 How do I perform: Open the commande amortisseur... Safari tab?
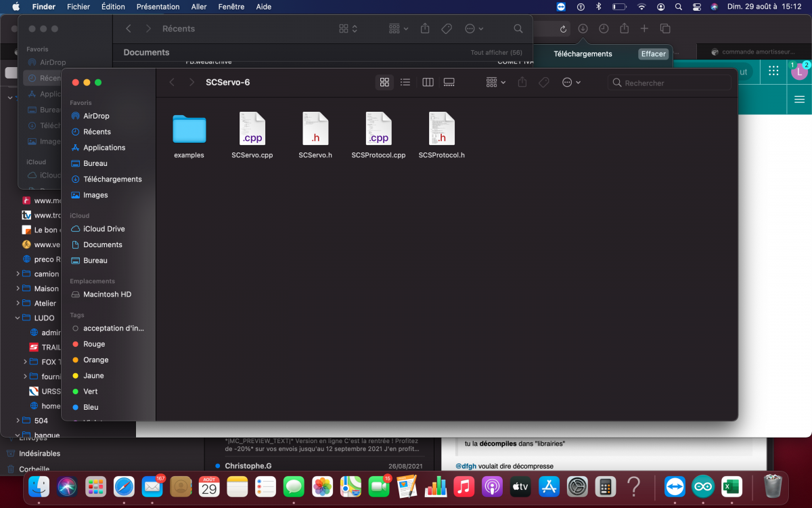point(753,52)
